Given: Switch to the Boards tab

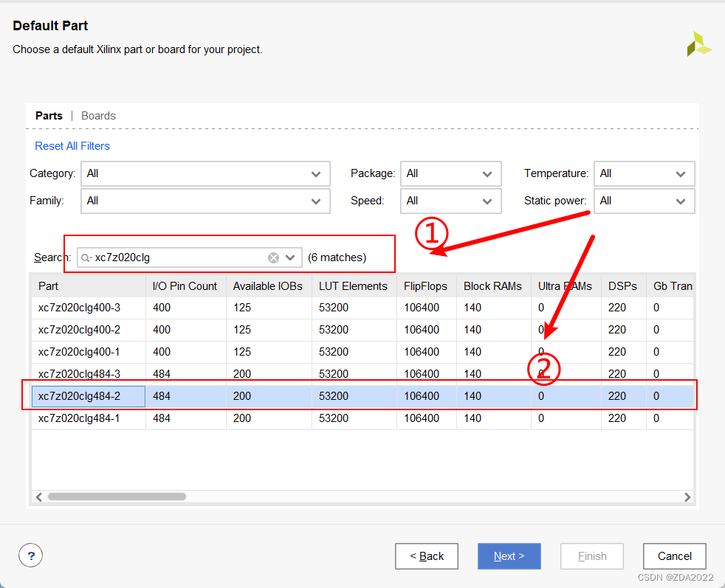Looking at the screenshot, I should (98, 116).
